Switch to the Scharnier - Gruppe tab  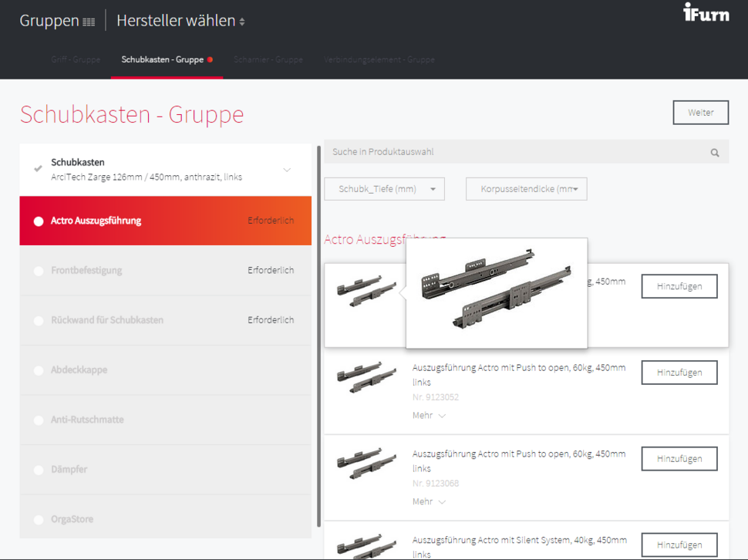click(268, 59)
